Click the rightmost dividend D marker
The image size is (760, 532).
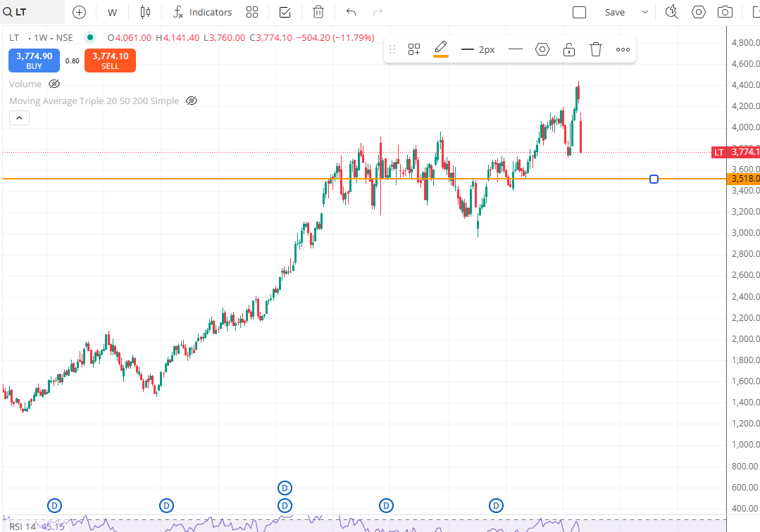tap(496, 506)
